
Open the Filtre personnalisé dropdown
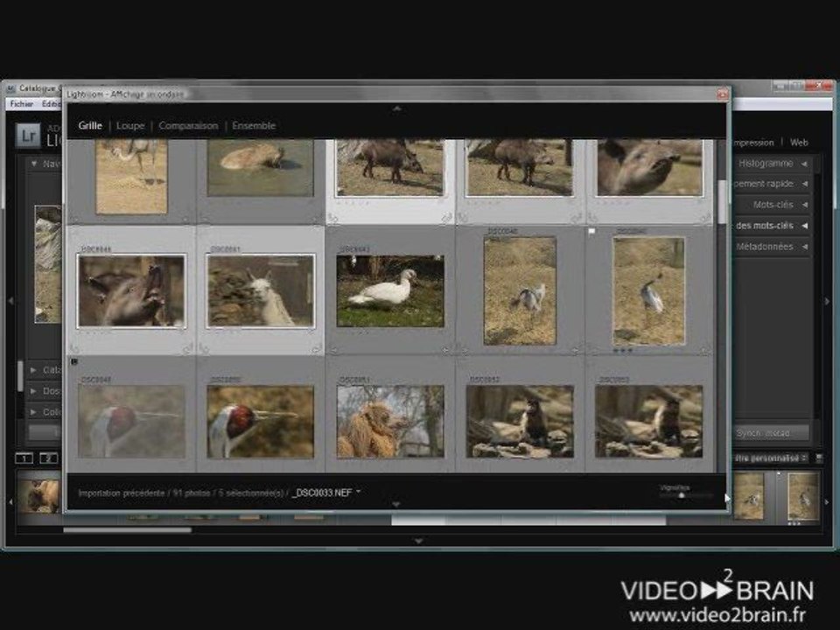770,458
